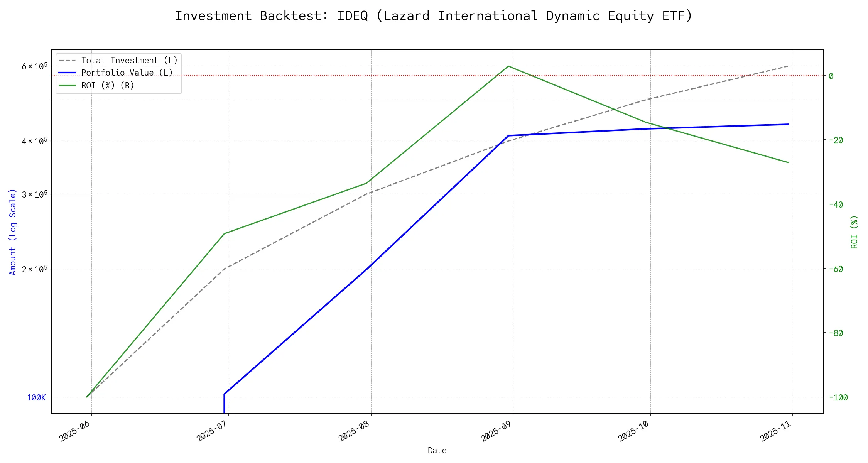Click the blue legend line swatch

68,73
